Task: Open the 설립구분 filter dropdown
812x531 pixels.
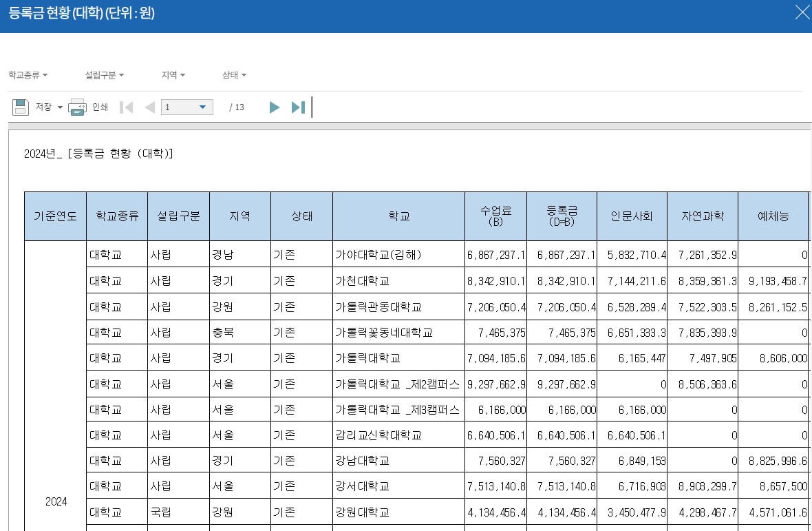Action: click(x=103, y=76)
